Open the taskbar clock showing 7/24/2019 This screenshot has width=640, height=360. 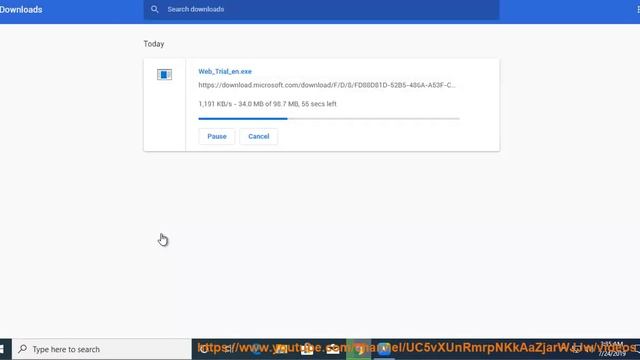coord(612,349)
